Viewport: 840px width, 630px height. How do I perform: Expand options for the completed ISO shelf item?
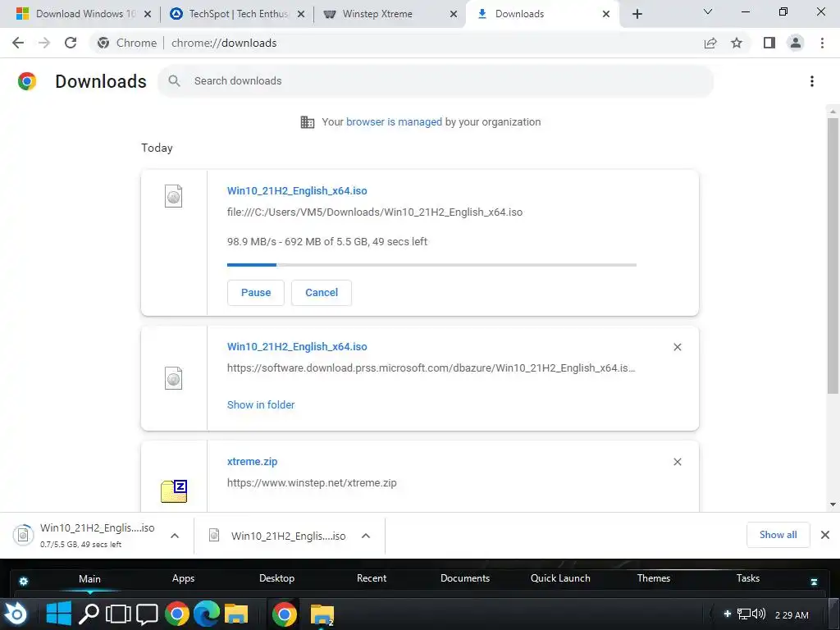(x=366, y=536)
